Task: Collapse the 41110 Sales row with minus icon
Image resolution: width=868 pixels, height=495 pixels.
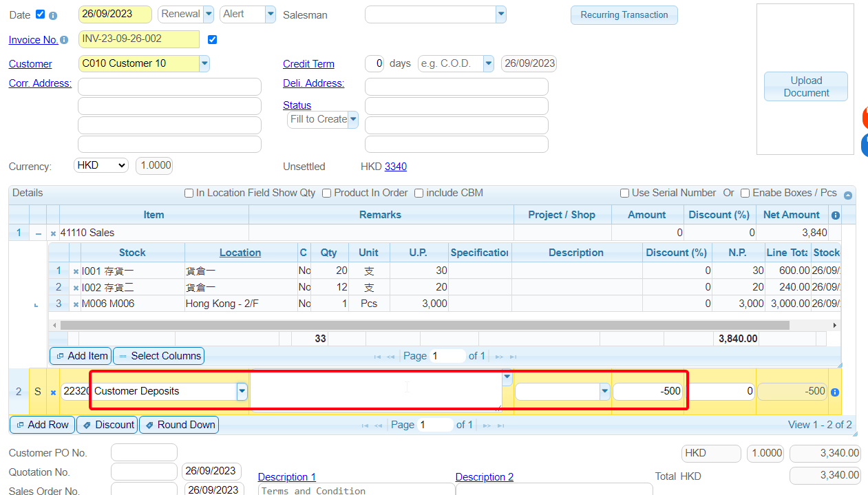Action: pos(39,233)
